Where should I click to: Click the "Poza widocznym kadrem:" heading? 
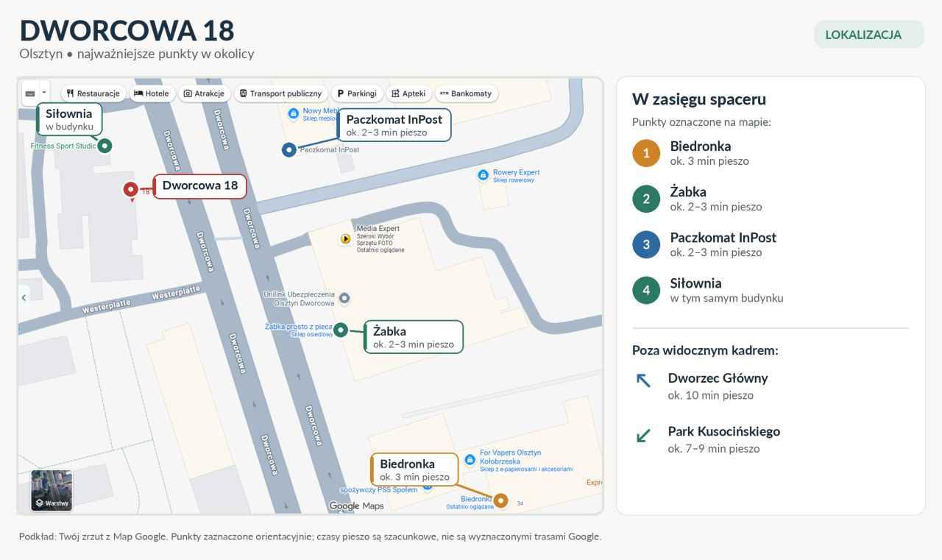coord(705,350)
